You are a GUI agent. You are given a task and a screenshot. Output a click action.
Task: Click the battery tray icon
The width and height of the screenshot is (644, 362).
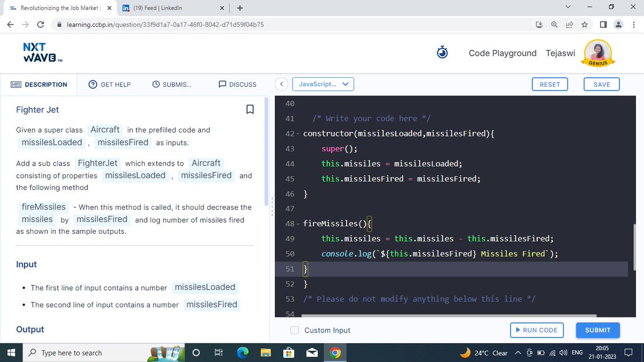540,352
